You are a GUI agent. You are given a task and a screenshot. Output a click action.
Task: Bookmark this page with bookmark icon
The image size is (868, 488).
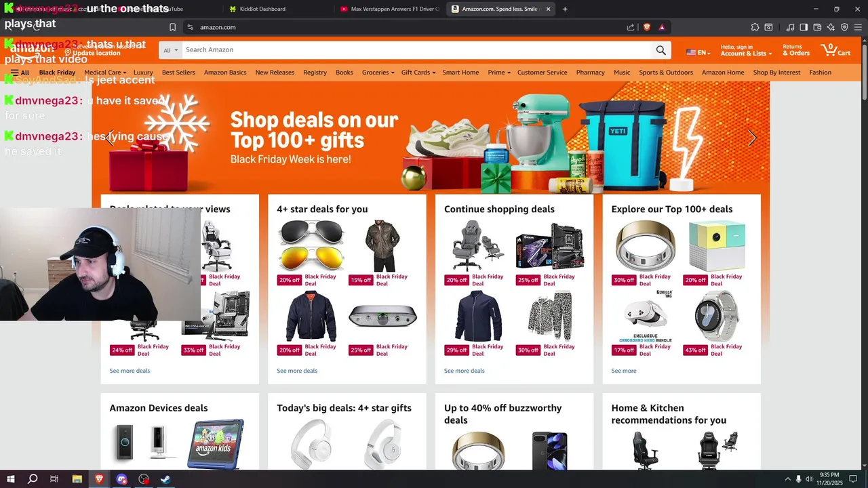[172, 27]
